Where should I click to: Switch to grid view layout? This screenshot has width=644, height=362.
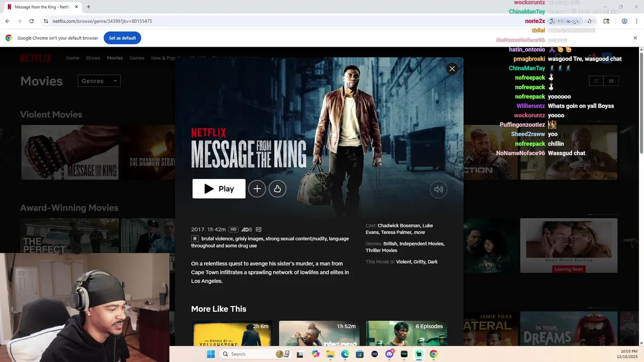tap(611, 81)
